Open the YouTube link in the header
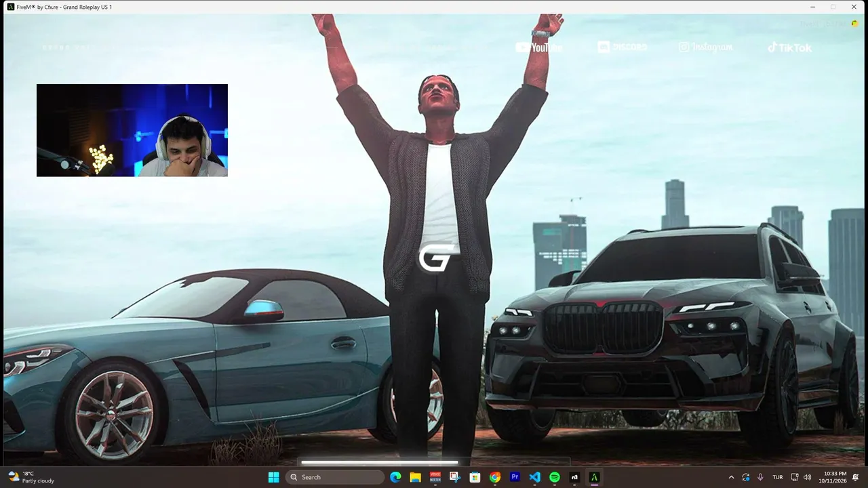 (539, 47)
